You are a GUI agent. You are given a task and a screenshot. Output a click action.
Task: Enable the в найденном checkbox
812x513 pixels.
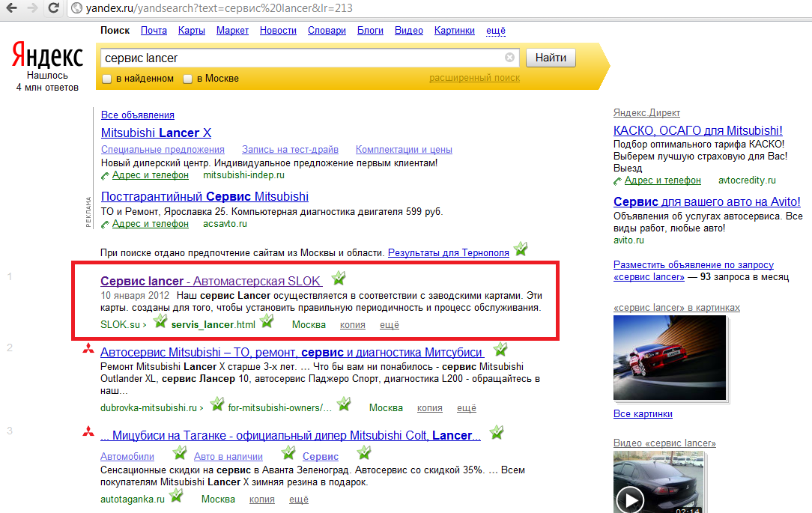[105, 78]
